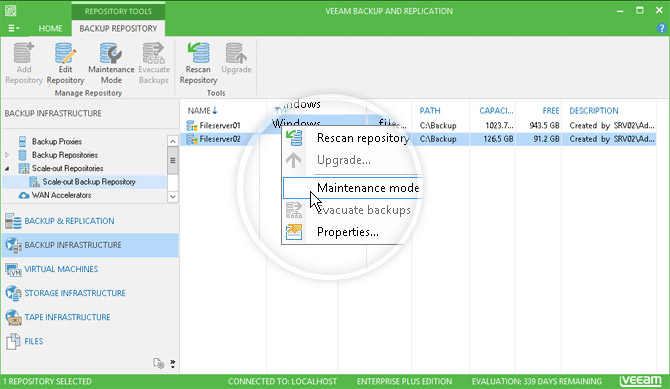Select the Fileserver02 row
This screenshot has height=389, width=670.
point(418,139)
